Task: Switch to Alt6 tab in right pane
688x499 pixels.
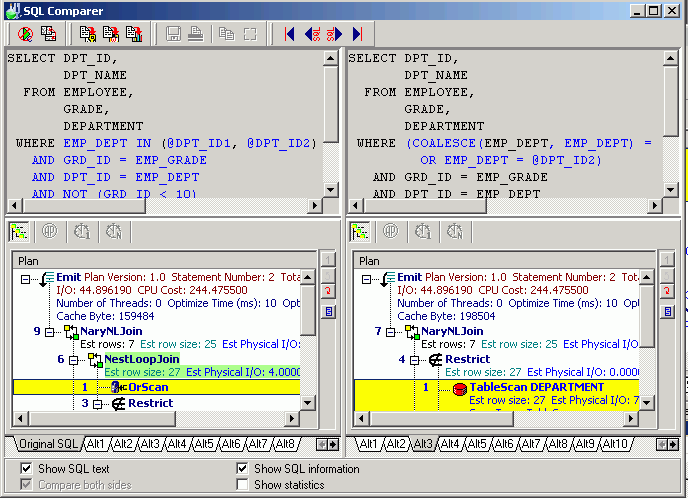Action: 504,444
